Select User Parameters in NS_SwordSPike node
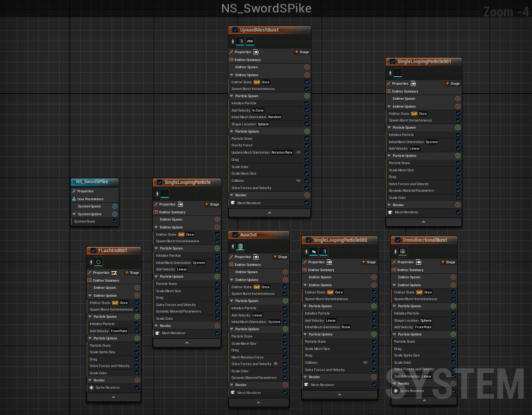 [90, 198]
